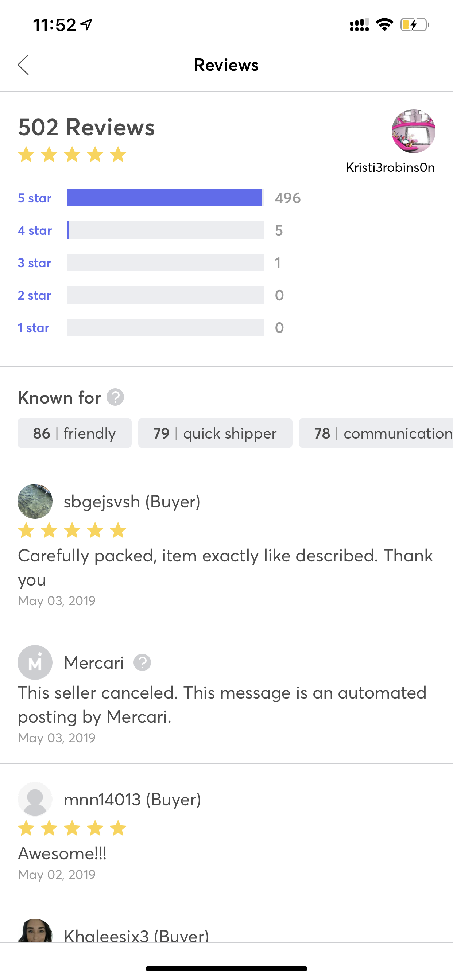The image size is (453, 980).
Task: Filter reviews by 4 star
Action: 35,230
